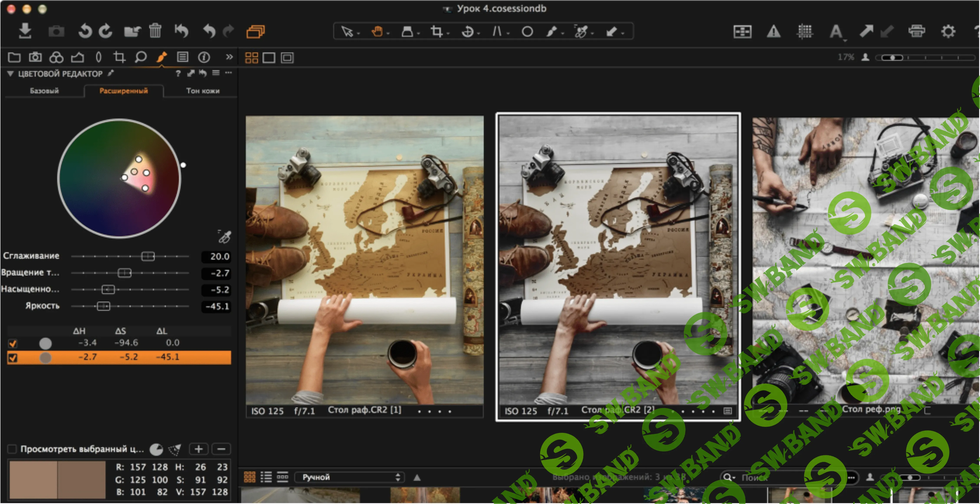Select the pan hand cursor tool
This screenshot has height=504, width=980.
point(377,31)
